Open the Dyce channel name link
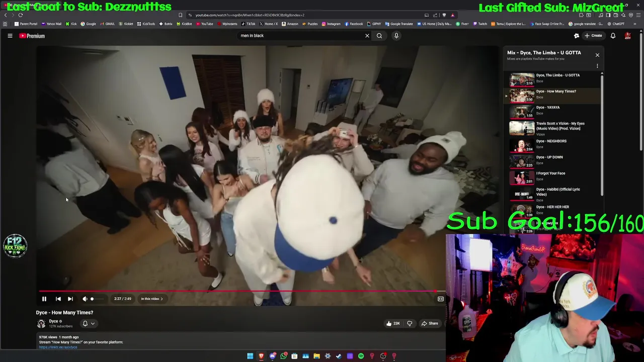Viewport: 644px width, 362px height. click(x=53, y=321)
